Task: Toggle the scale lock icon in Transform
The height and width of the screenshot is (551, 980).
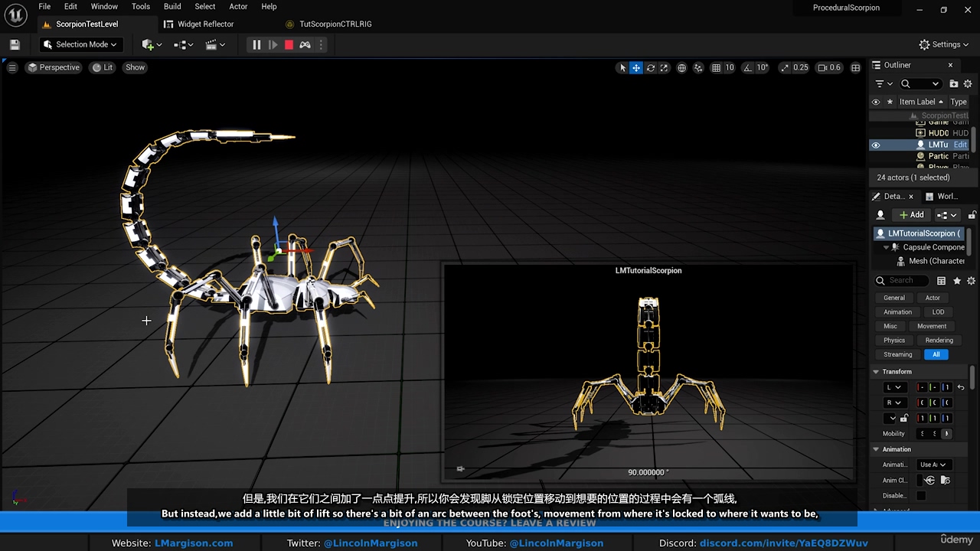Action: click(x=903, y=418)
